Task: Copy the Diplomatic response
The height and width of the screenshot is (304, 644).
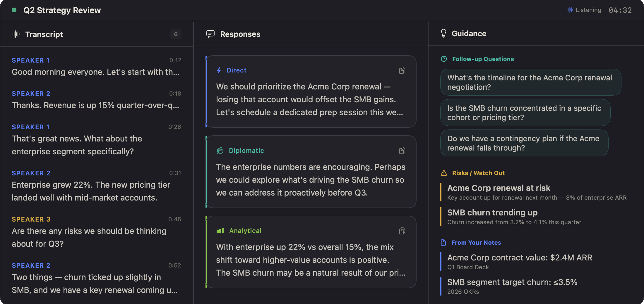Action: click(402, 151)
